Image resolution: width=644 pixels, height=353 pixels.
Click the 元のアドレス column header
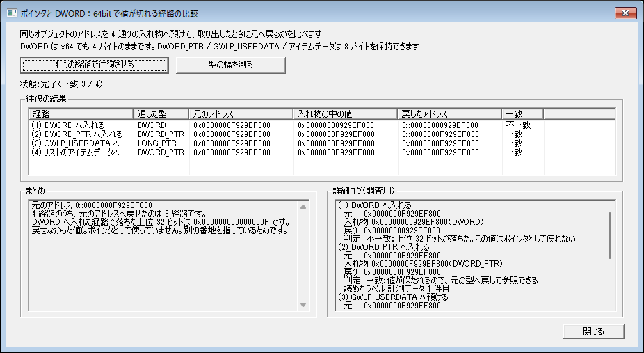[x=241, y=113]
